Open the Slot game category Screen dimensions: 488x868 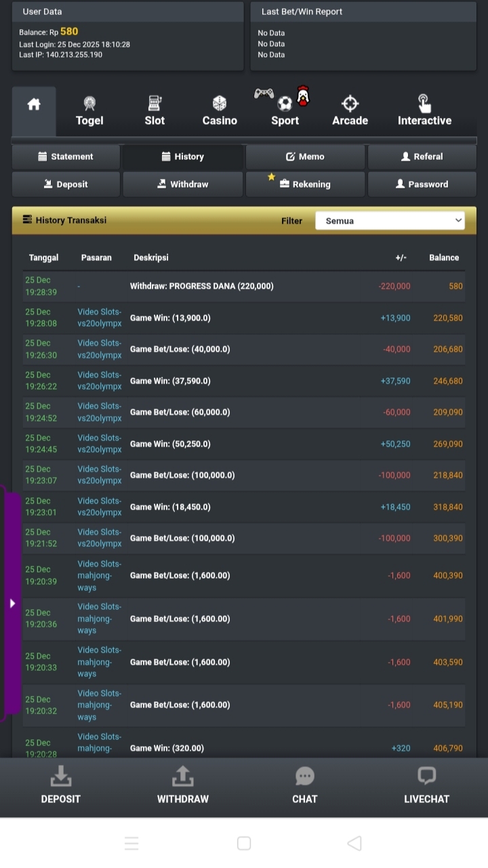coord(155,111)
